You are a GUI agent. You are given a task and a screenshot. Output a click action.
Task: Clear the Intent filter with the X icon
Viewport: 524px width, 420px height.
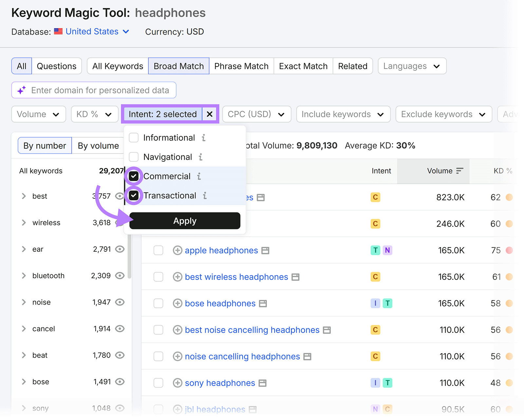pyautogui.click(x=210, y=114)
